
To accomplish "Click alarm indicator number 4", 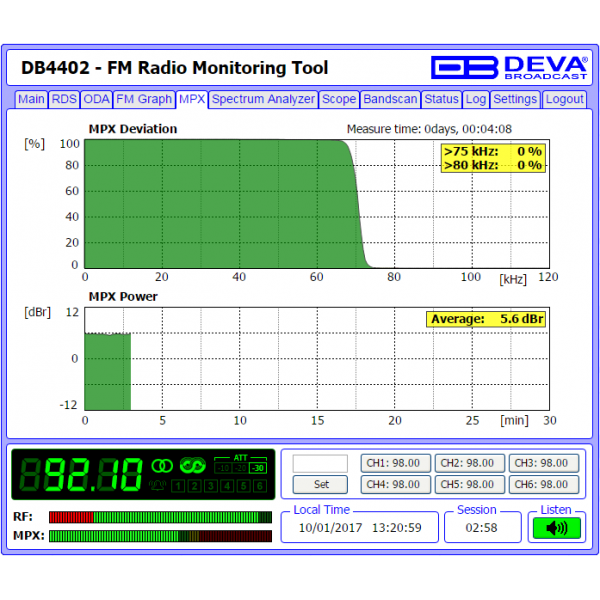I will point(227,486).
